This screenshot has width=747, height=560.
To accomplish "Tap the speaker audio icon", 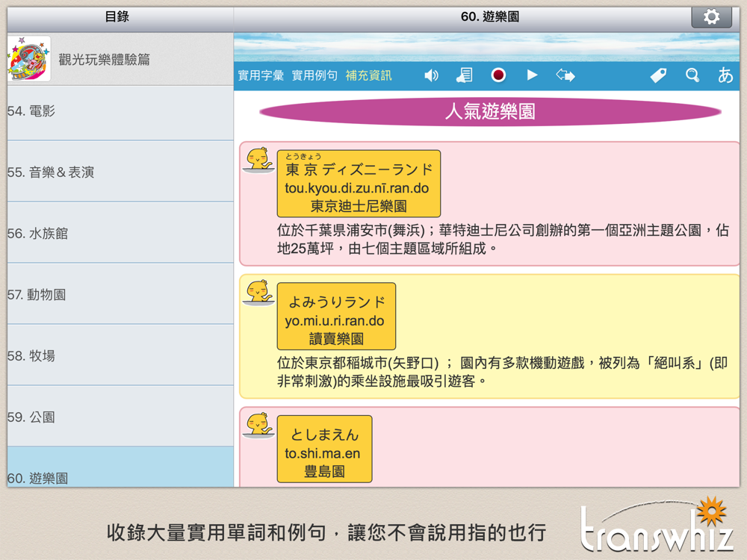I will click(431, 75).
